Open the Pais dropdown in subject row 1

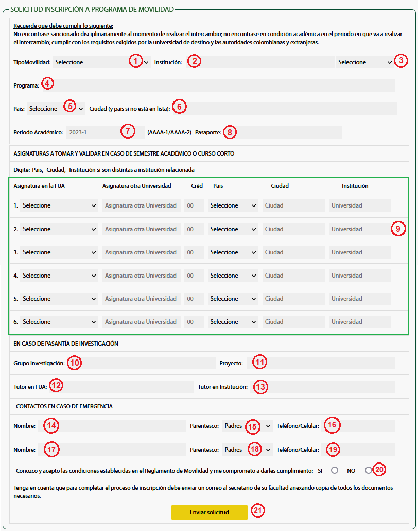tap(233, 205)
